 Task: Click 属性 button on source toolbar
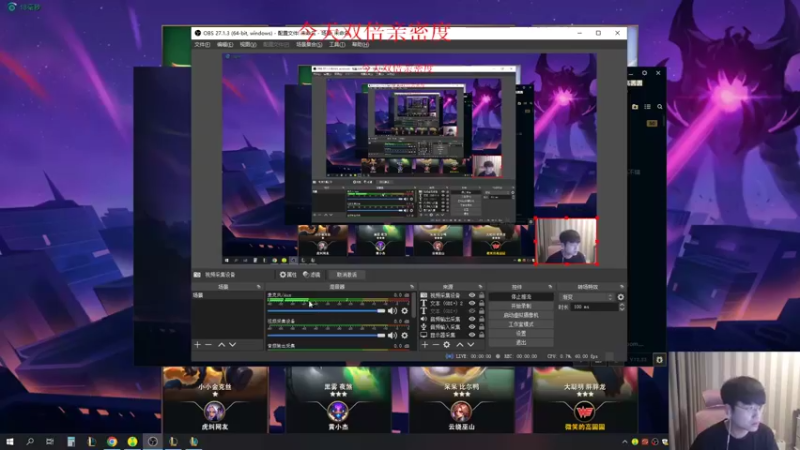point(288,274)
